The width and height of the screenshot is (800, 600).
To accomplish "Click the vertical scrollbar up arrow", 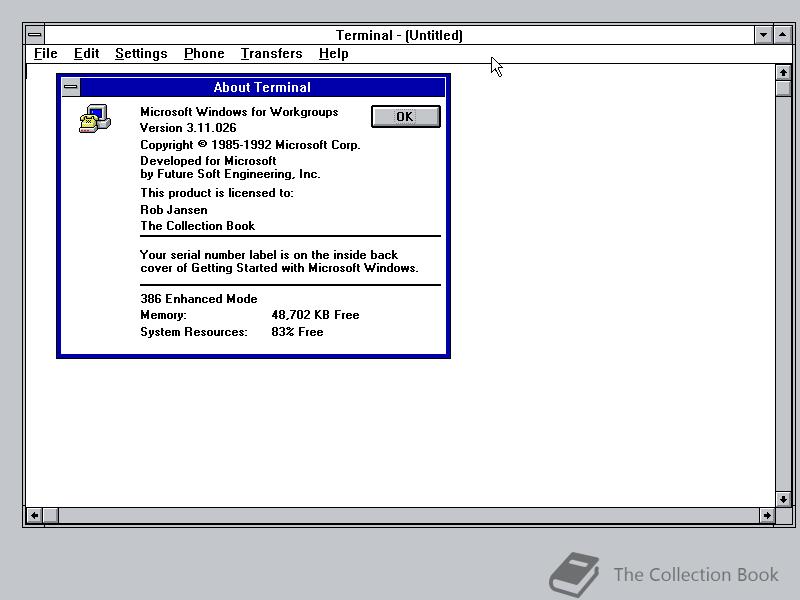I will coord(783,72).
